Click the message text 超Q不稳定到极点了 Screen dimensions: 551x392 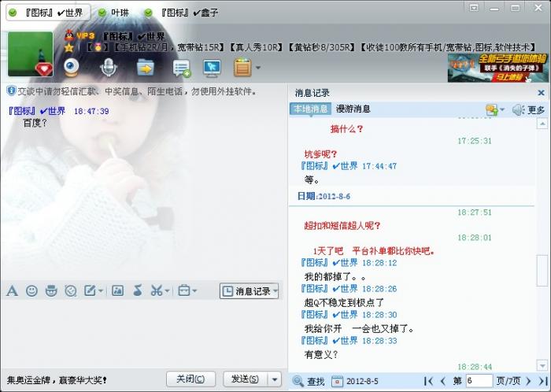[344, 302]
